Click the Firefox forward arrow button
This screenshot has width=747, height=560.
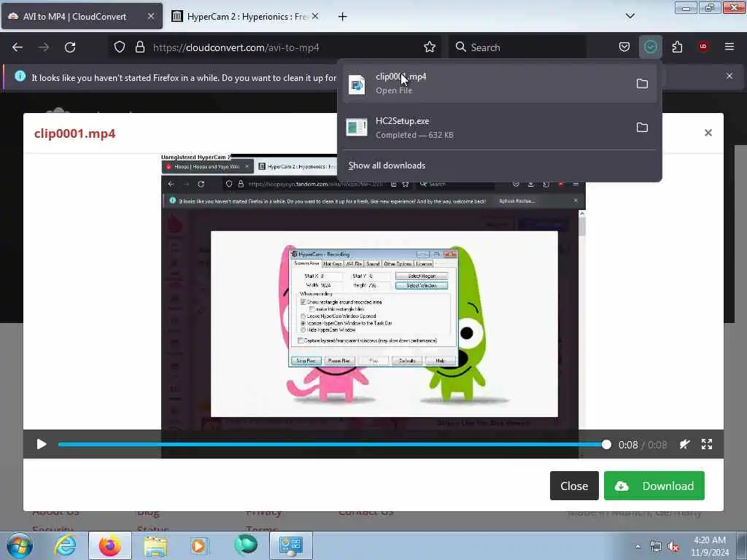pyautogui.click(x=44, y=47)
